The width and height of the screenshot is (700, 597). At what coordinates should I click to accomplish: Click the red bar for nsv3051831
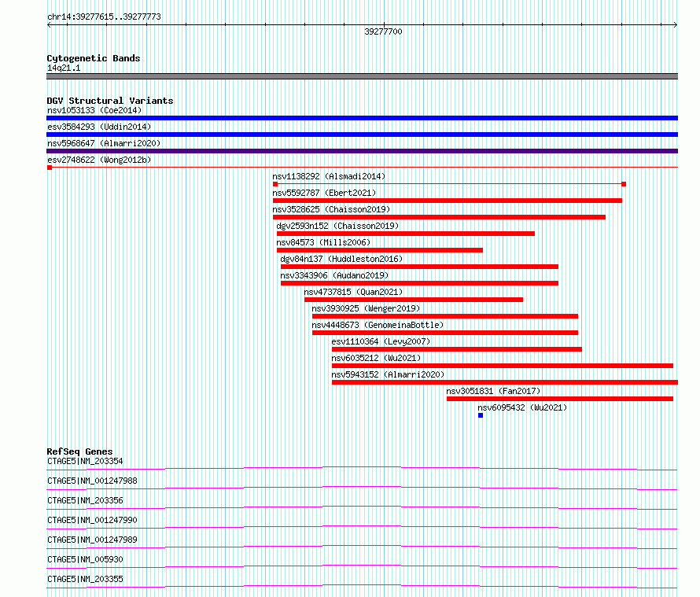(560, 399)
